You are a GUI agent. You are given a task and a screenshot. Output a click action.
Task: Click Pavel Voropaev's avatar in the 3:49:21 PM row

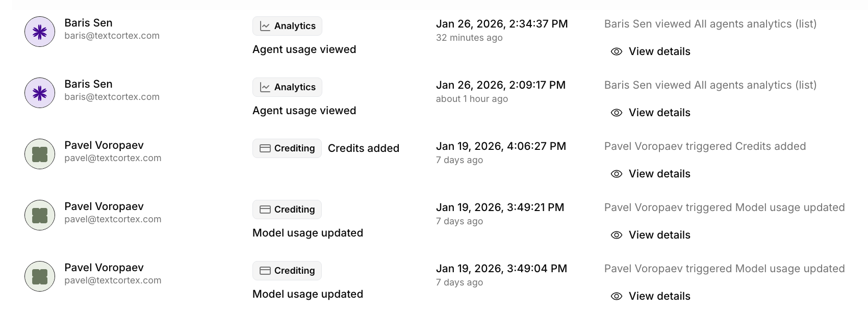tap(40, 215)
